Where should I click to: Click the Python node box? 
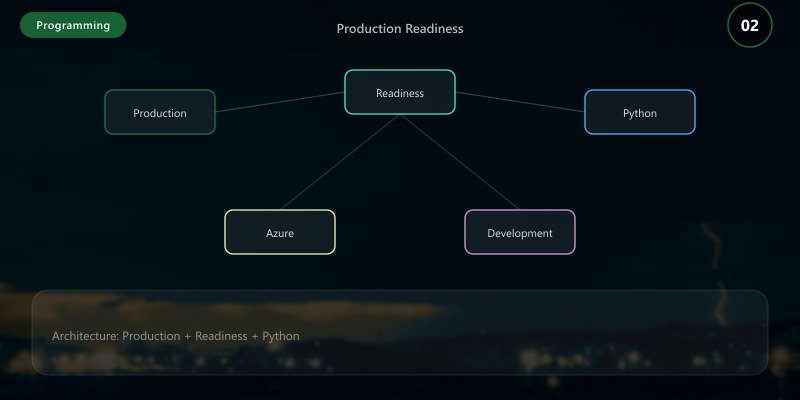click(639, 112)
